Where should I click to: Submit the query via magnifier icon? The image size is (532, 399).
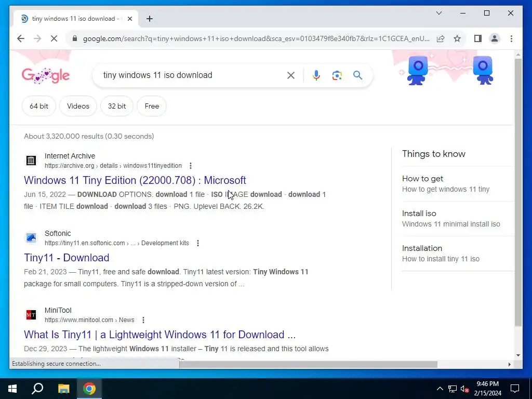tap(357, 75)
